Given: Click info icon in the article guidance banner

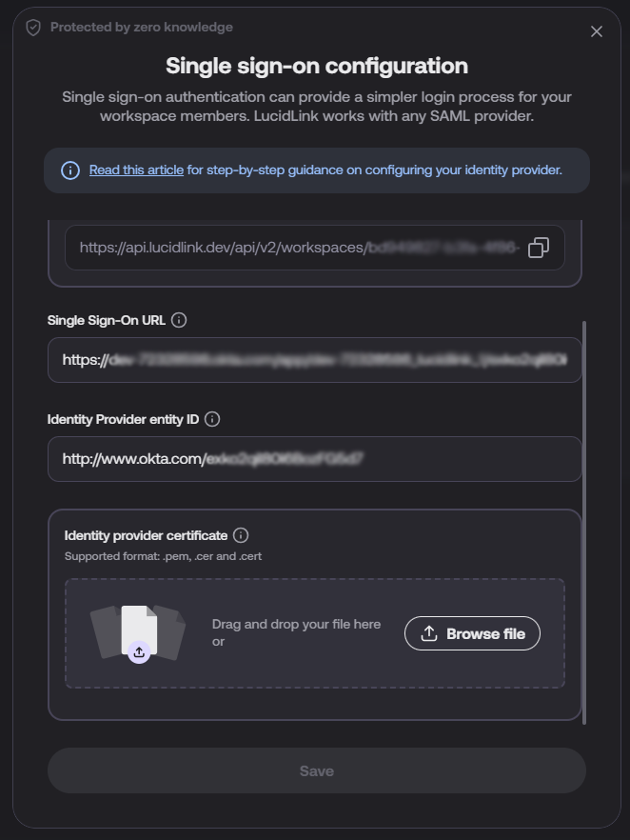Looking at the screenshot, I should 70,170.
